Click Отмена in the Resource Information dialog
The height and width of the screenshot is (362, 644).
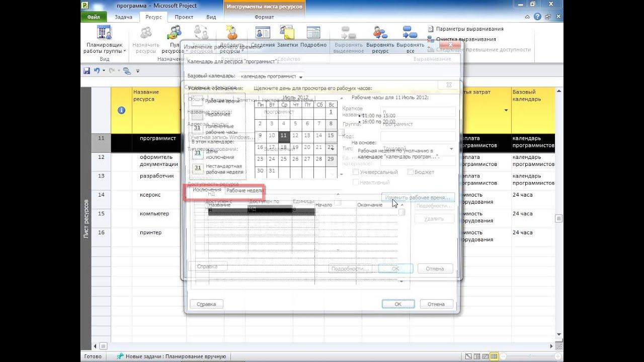coord(435,268)
